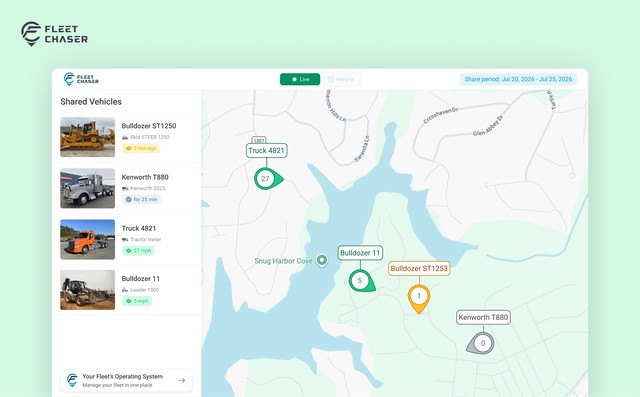Open the Bulldozer ST1250 vehicle thumbnail

coord(87,137)
